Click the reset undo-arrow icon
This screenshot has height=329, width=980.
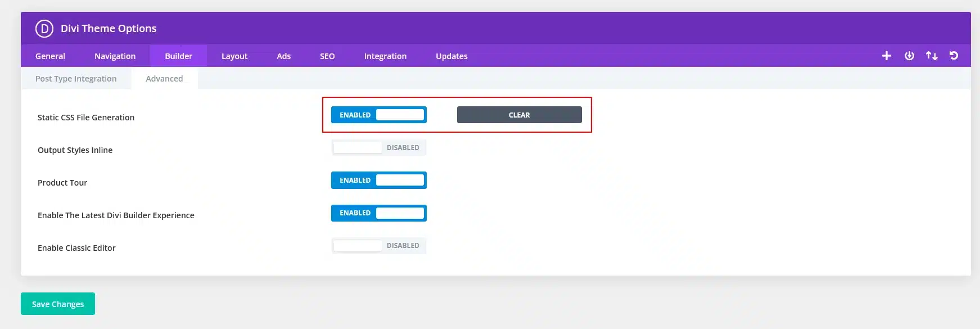[954, 56]
